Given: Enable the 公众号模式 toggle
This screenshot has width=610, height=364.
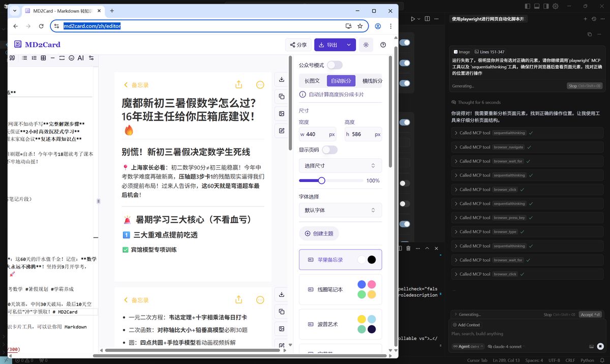Looking at the screenshot, I should 334,65.
